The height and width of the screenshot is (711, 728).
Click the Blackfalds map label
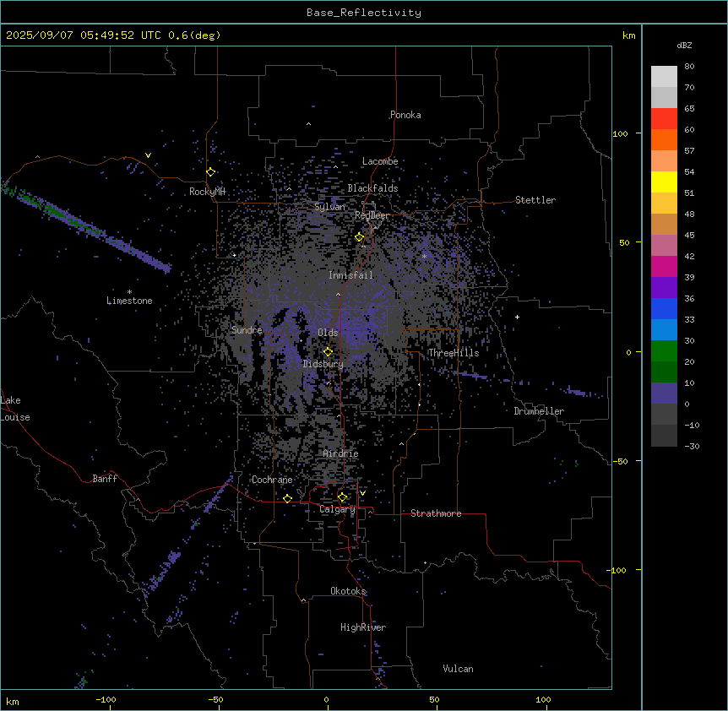372,188
